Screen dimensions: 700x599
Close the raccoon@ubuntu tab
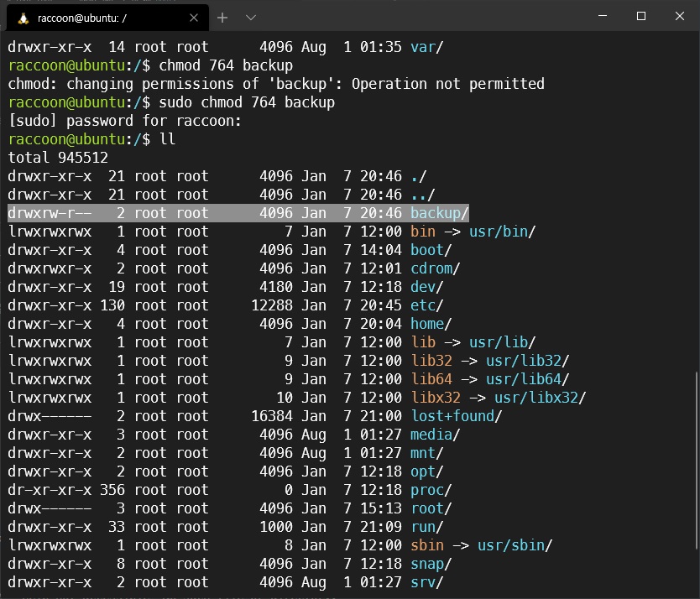(194, 18)
